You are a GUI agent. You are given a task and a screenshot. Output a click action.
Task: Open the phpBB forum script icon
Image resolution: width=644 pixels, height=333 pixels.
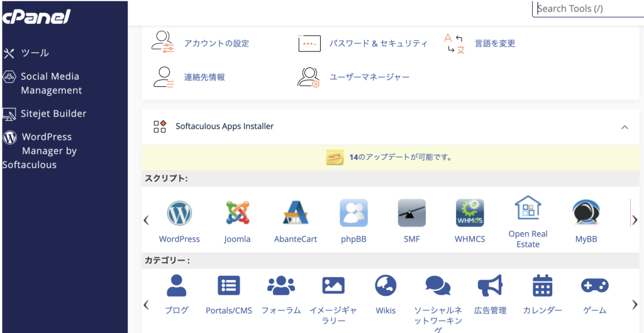[x=353, y=214]
